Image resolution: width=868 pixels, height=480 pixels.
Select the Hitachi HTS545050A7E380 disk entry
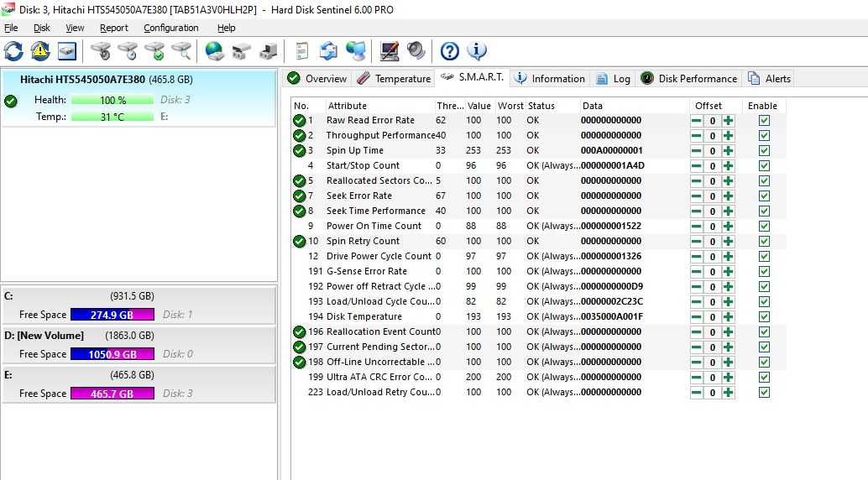click(x=139, y=98)
